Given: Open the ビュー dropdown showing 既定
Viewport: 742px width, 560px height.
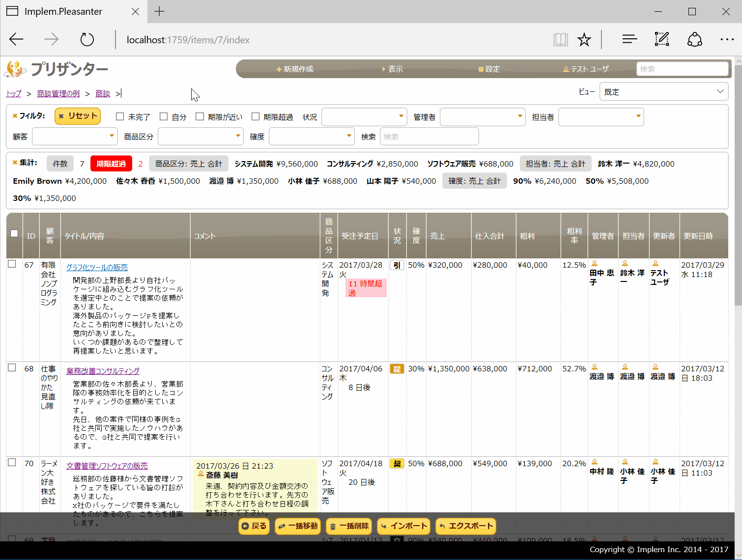Looking at the screenshot, I should 664,92.
